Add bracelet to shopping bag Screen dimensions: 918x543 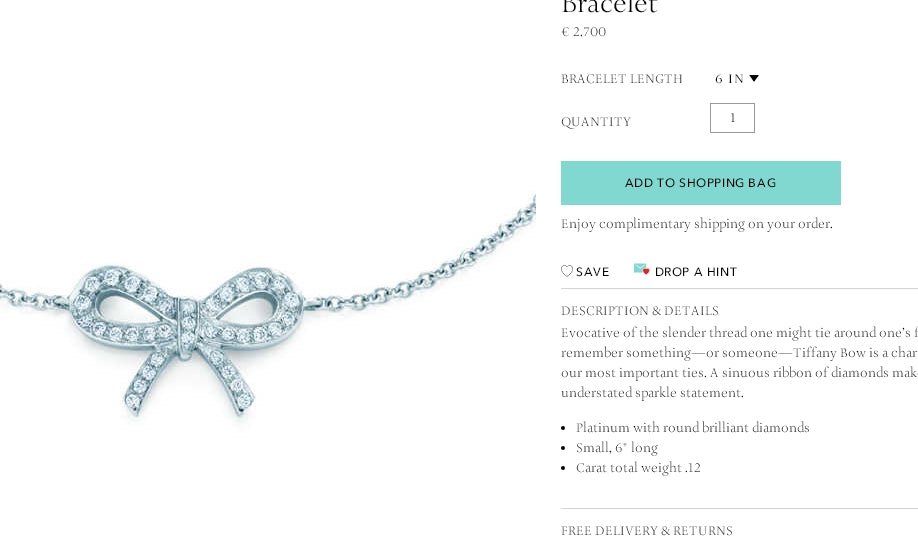click(x=701, y=183)
